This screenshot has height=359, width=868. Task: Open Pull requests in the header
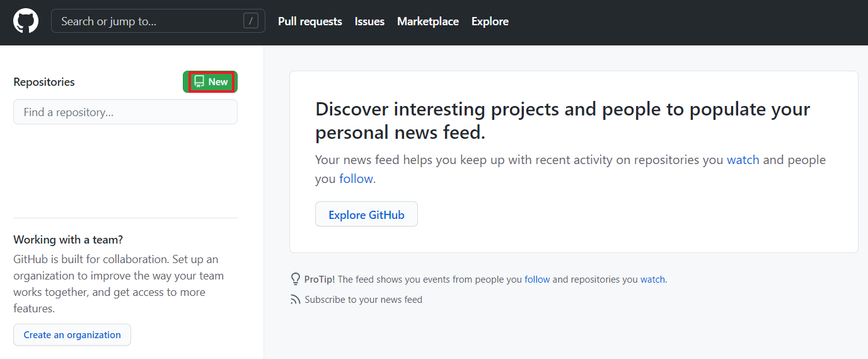310,21
